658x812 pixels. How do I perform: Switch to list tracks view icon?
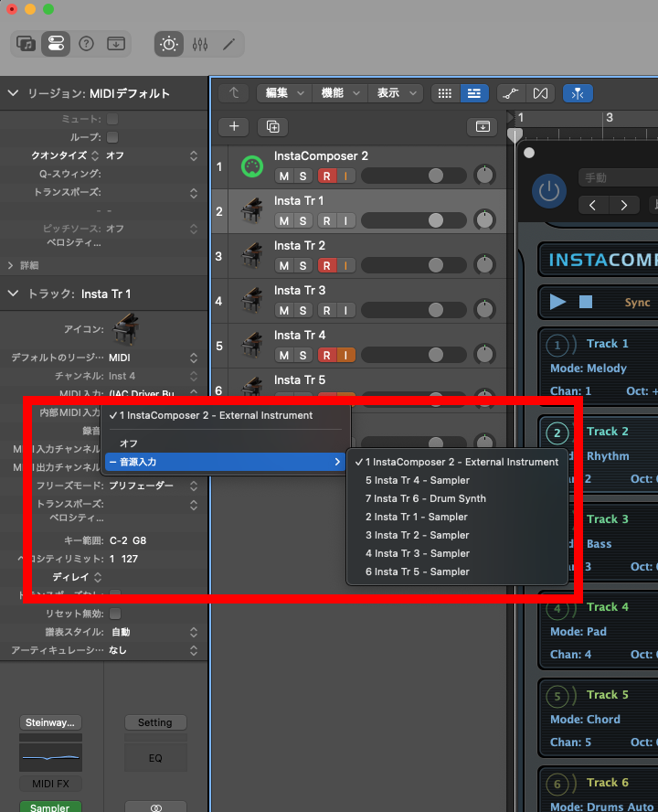point(474,93)
